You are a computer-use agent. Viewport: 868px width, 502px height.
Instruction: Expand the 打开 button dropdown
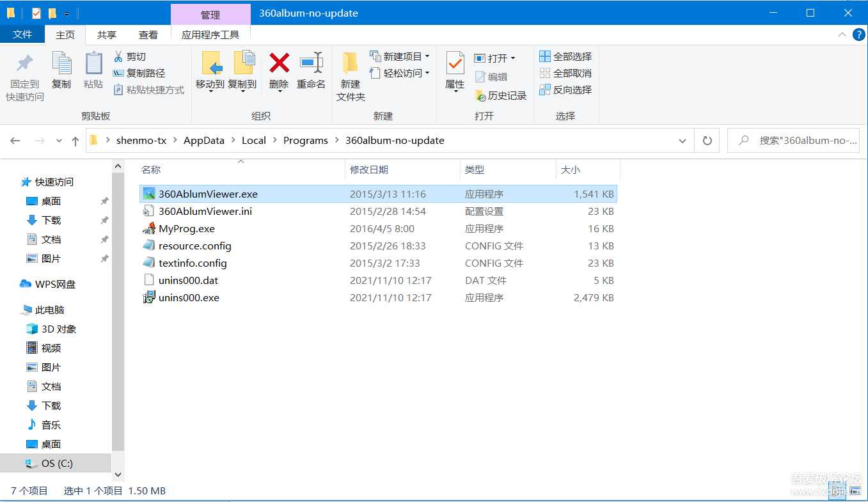pos(512,58)
